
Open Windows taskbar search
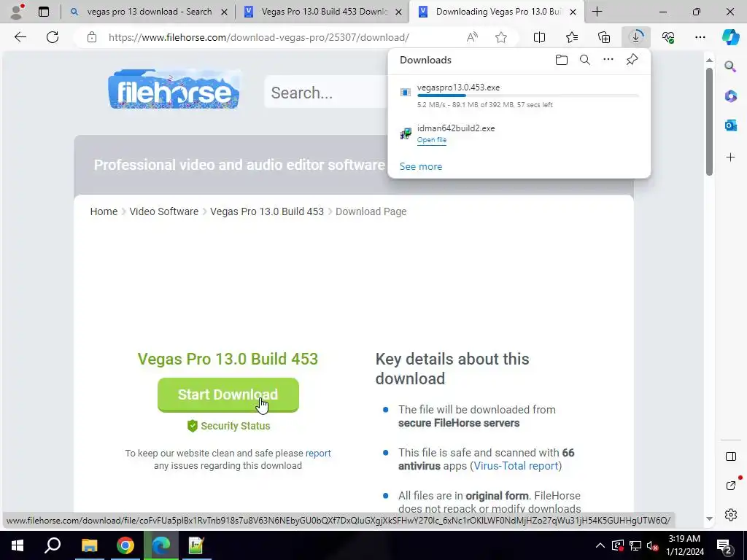[x=53, y=545]
